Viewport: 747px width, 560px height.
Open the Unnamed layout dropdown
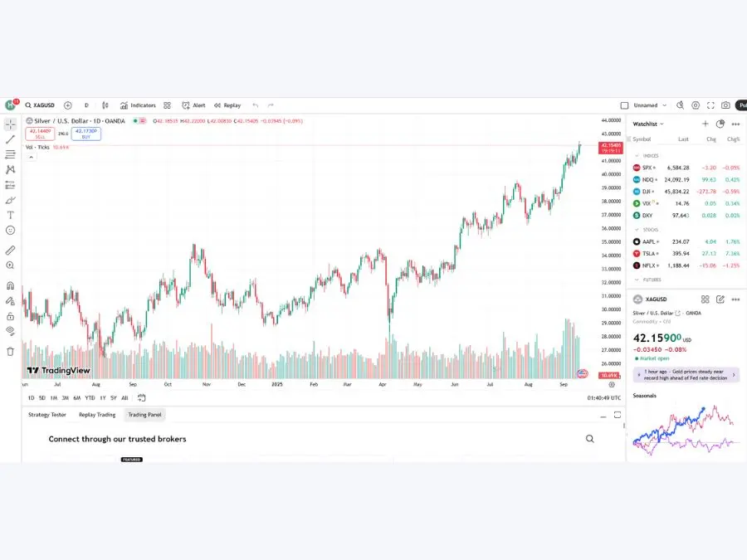point(649,105)
